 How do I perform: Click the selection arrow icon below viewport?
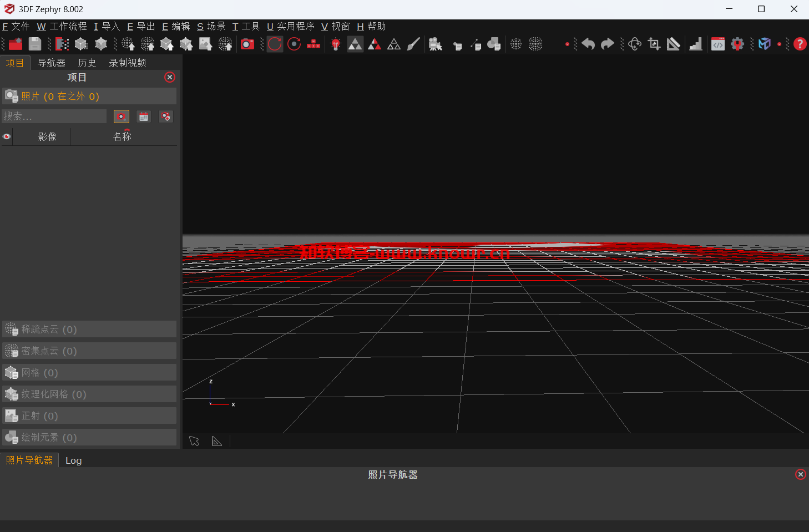[194, 441]
